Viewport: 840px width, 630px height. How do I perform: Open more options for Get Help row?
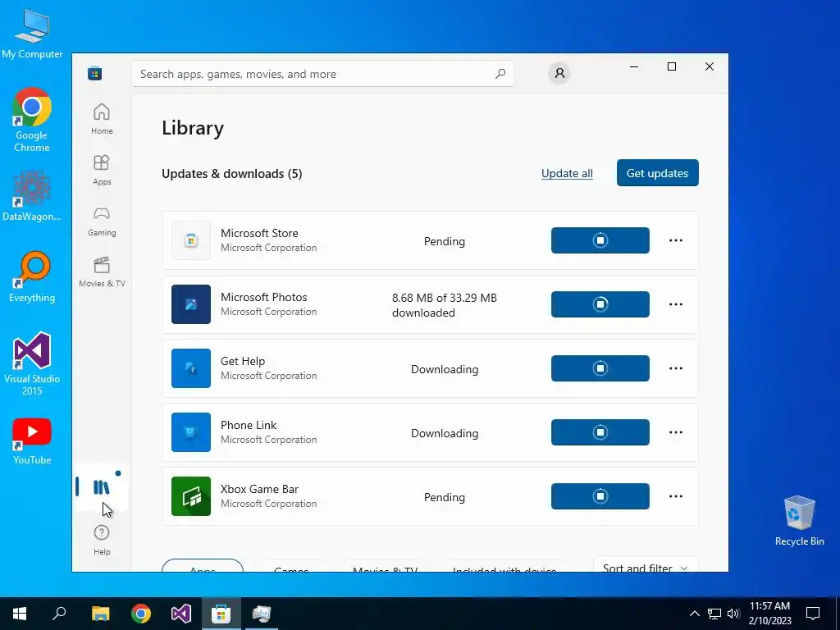tap(676, 368)
